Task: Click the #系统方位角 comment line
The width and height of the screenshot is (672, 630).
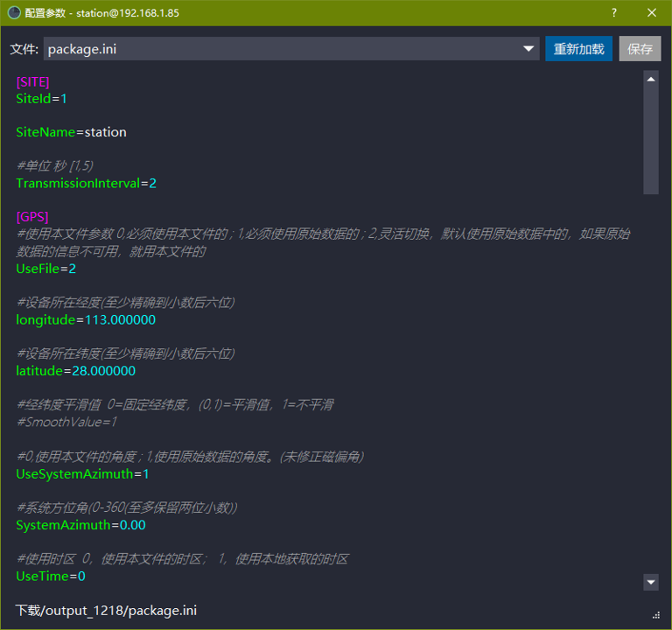Action: (x=126, y=507)
